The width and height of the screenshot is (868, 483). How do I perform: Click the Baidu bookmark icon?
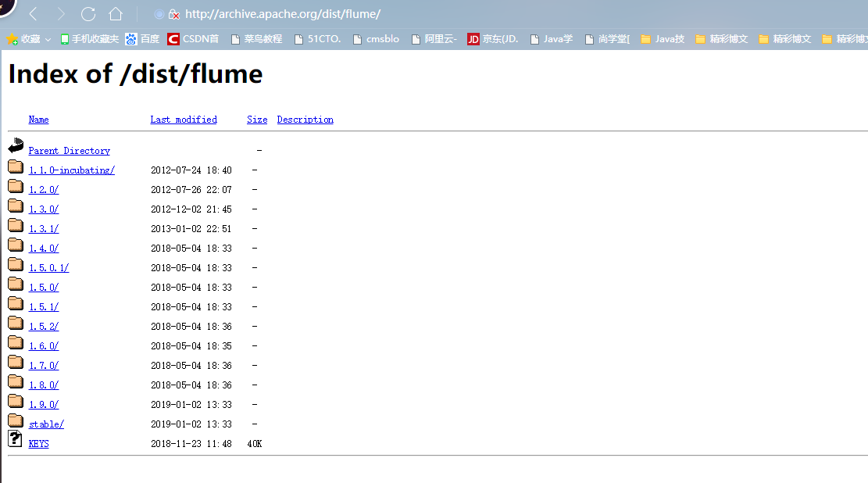tap(130, 38)
